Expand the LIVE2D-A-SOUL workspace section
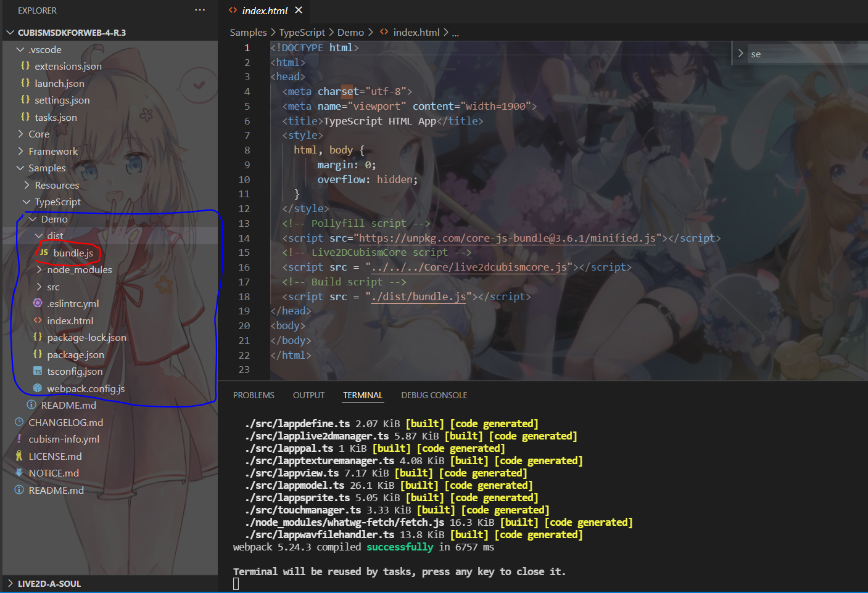 (49, 583)
